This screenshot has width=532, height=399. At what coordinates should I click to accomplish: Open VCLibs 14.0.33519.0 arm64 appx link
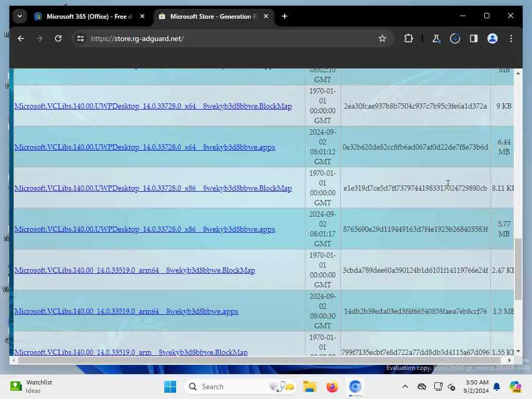click(126, 312)
